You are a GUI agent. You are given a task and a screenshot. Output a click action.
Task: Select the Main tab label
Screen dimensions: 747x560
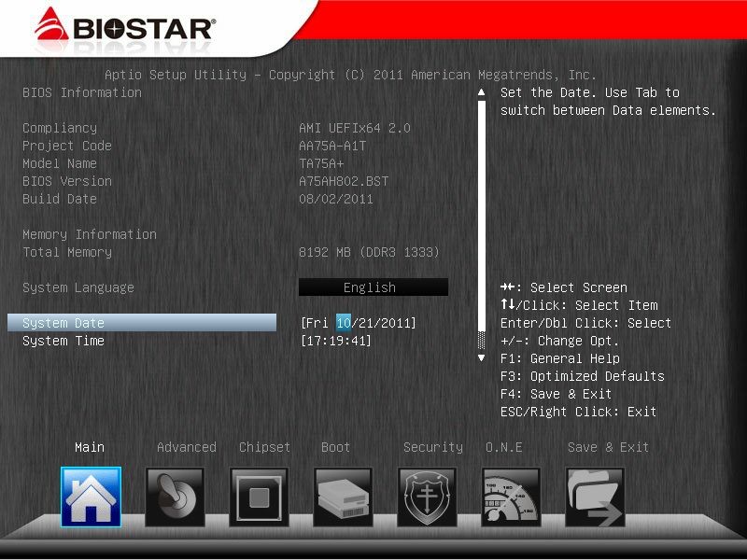(x=90, y=447)
